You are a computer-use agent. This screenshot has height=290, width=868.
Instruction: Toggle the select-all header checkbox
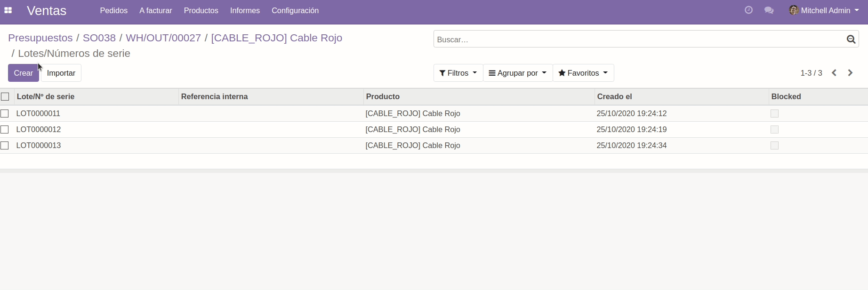[5, 96]
